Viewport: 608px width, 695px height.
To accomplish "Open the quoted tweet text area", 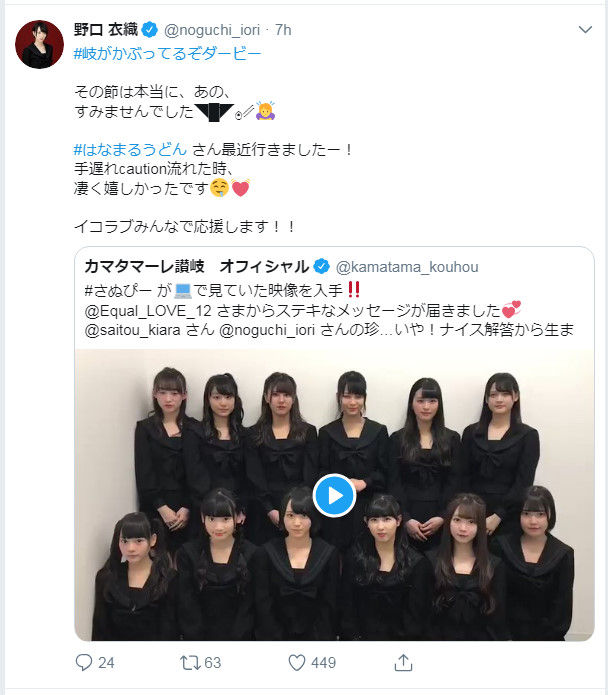I will (329, 310).
